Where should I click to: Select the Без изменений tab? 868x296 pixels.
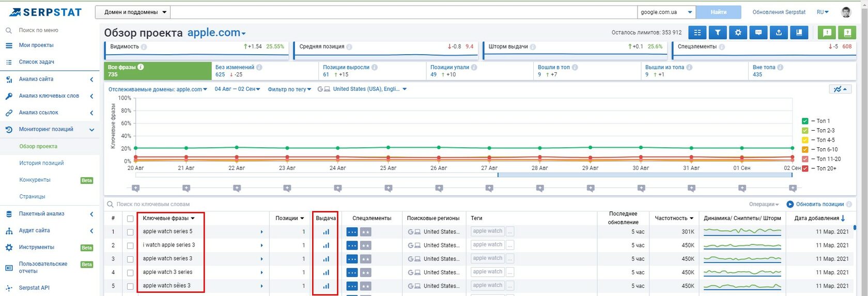265,71
